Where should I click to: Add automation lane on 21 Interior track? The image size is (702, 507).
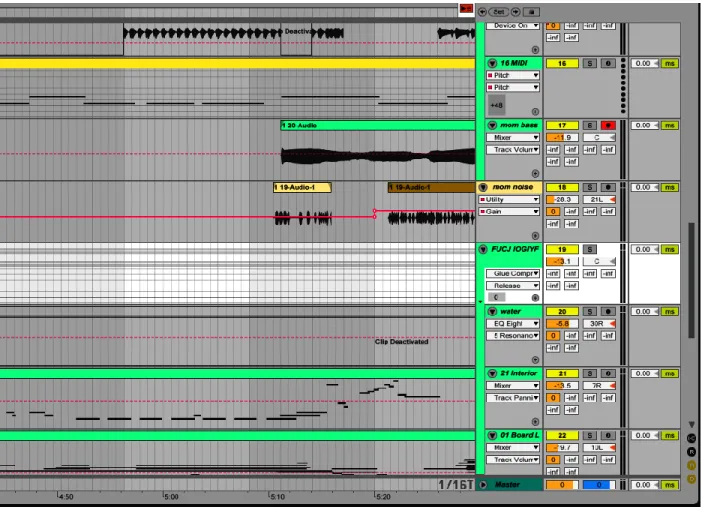(535, 421)
